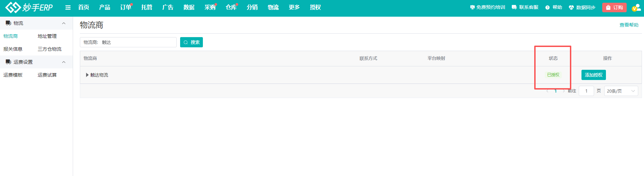
Task: Click the red 订购 button
Action: 614,7
